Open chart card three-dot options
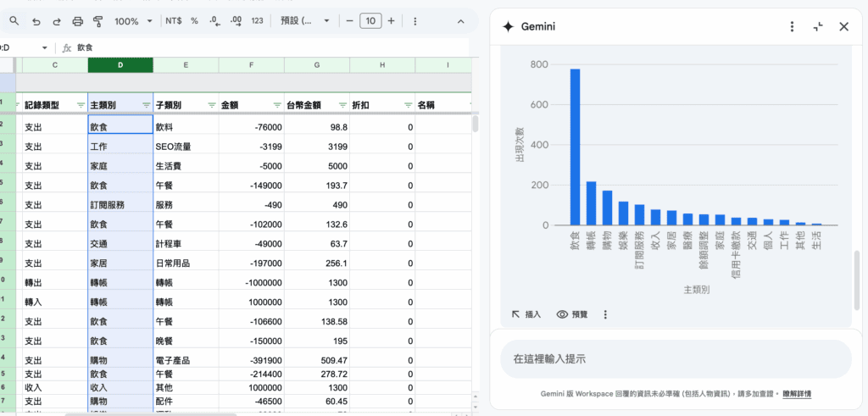The image size is (868, 416). (605, 314)
